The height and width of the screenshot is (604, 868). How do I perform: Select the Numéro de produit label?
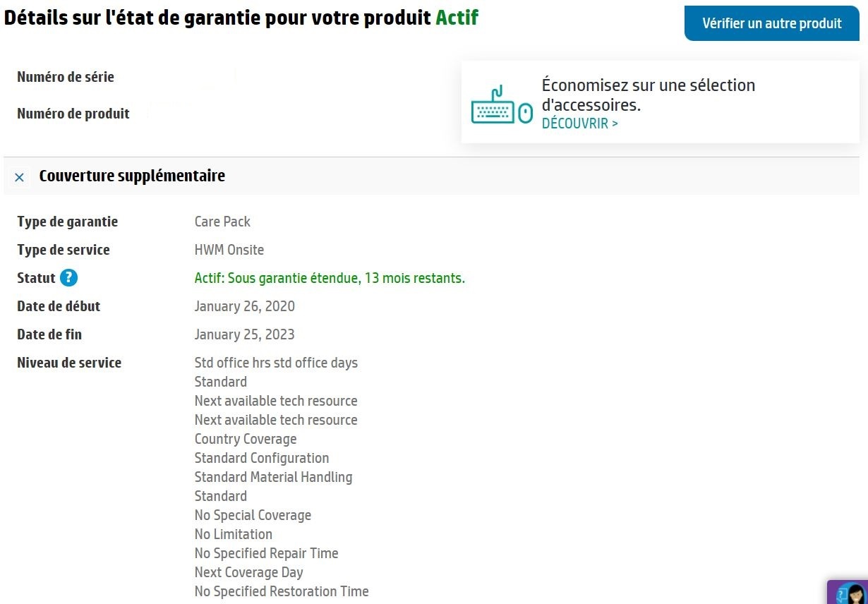73,114
